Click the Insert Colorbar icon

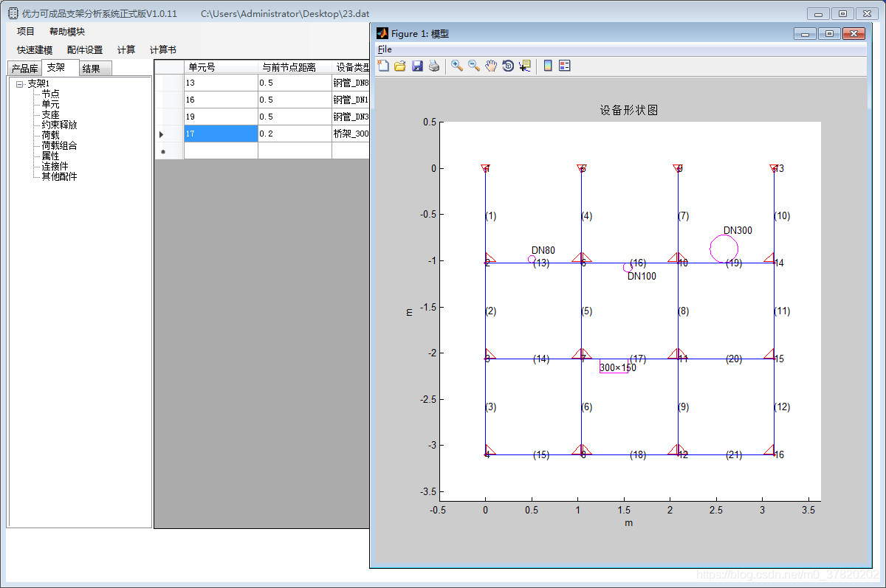point(548,66)
